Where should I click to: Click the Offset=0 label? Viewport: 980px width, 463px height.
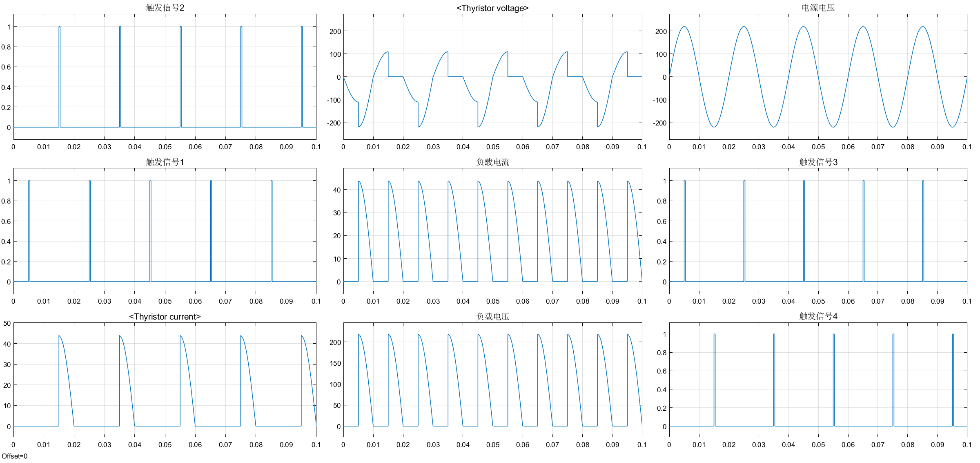pyautogui.click(x=15, y=456)
